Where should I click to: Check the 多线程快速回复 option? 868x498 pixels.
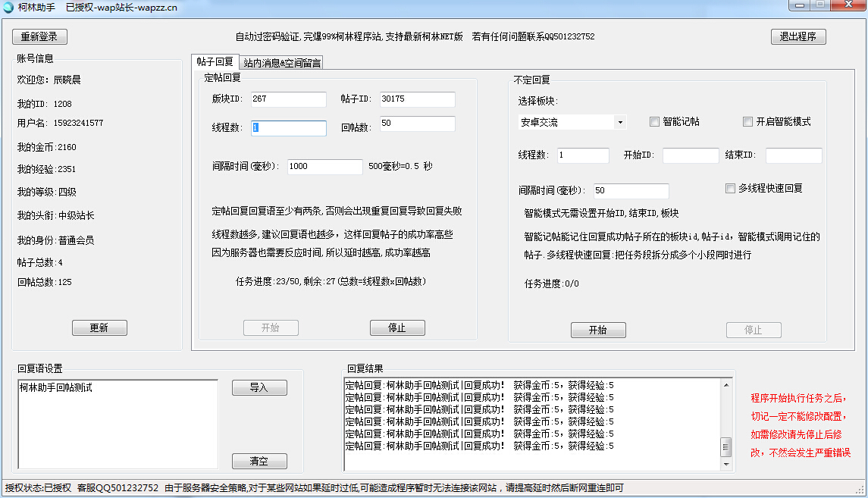point(731,189)
